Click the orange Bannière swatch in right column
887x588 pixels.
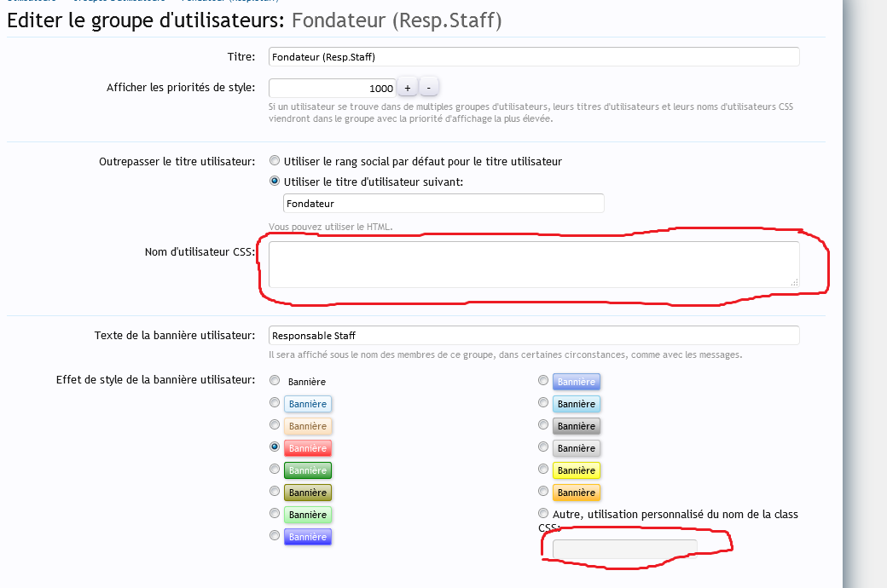coord(576,492)
